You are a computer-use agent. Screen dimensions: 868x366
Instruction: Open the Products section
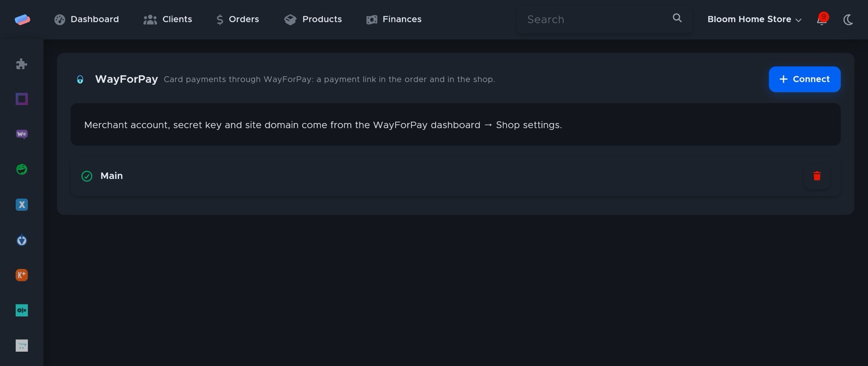pos(313,20)
